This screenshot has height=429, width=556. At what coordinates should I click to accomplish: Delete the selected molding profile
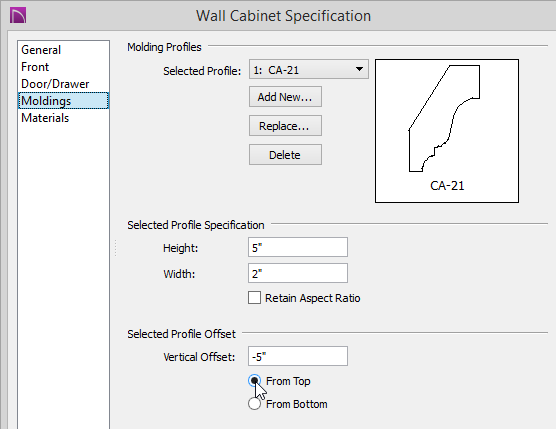pos(285,155)
